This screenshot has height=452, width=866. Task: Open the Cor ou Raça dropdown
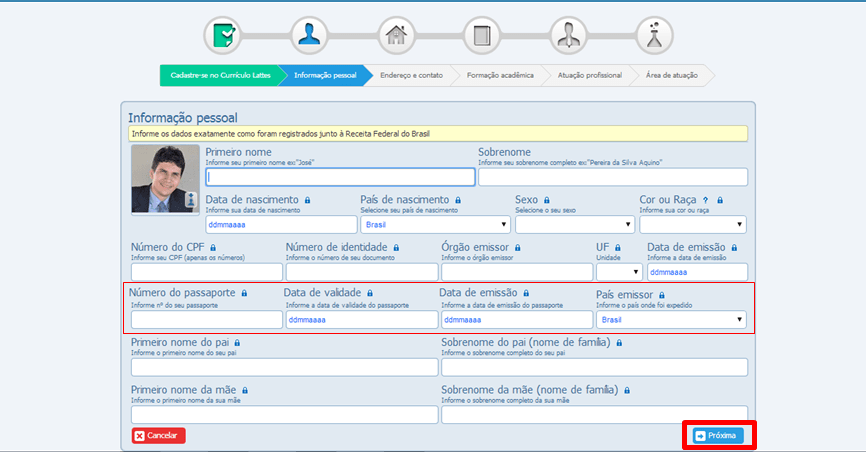point(692,225)
